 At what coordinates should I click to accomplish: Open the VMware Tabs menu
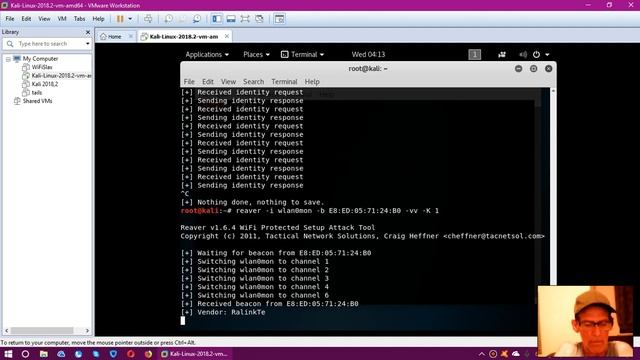click(79, 19)
